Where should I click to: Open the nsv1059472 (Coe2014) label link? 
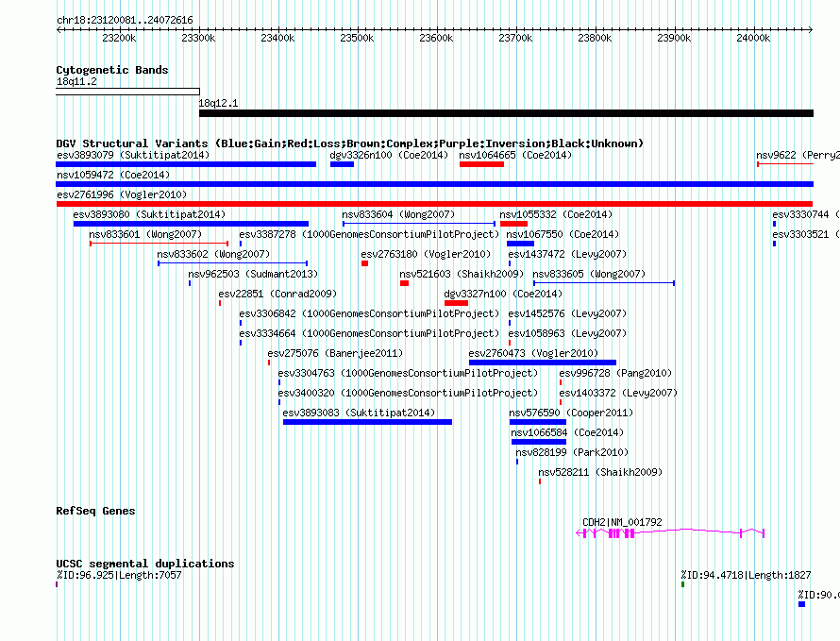113,175
